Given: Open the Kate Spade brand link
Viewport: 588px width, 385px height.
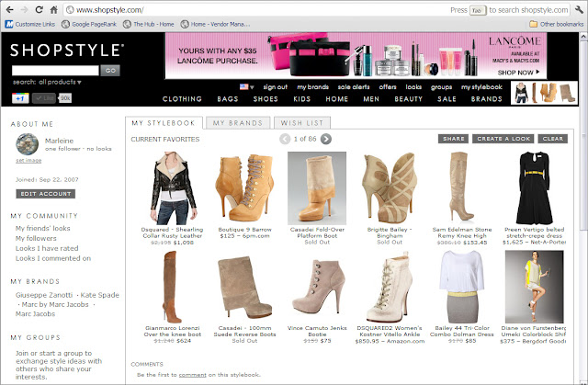Looking at the screenshot, I should pyautogui.click(x=100, y=295).
